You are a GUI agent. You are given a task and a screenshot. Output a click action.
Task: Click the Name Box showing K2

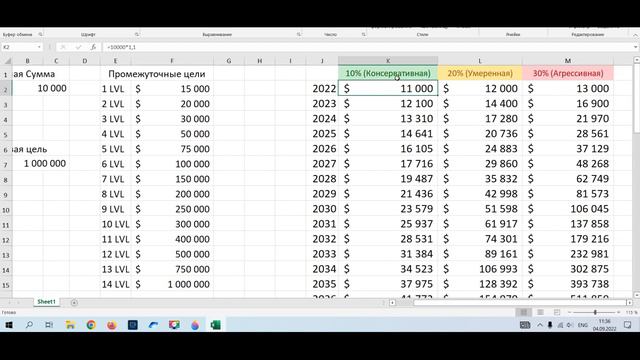point(18,47)
